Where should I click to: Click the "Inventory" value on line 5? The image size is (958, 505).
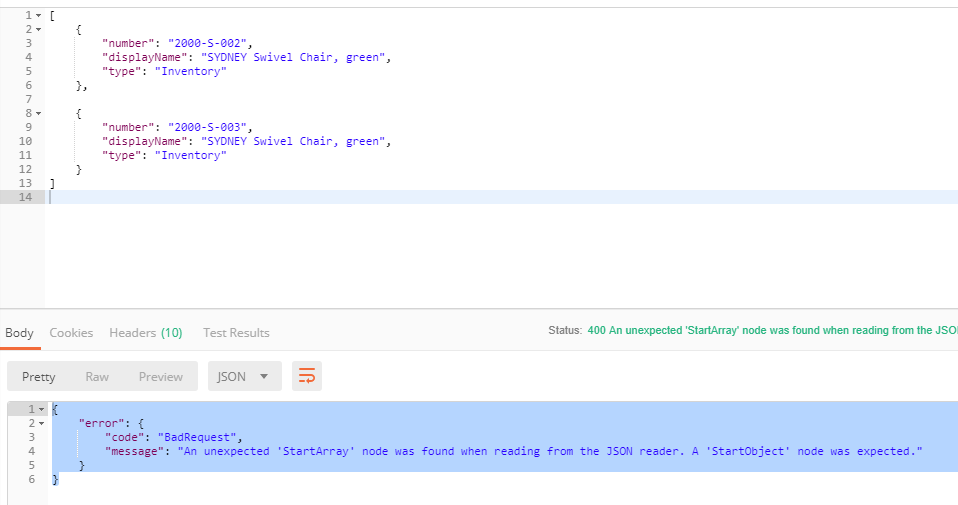tap(191, 71)
